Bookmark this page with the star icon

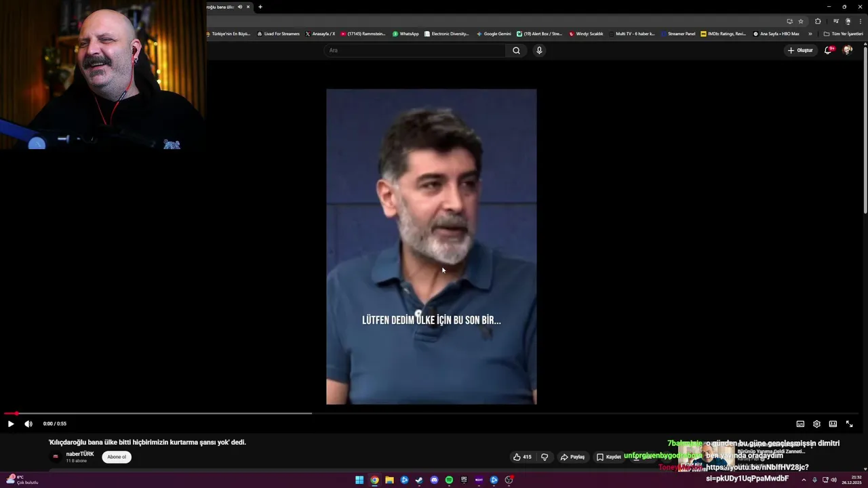click(801, 21)
